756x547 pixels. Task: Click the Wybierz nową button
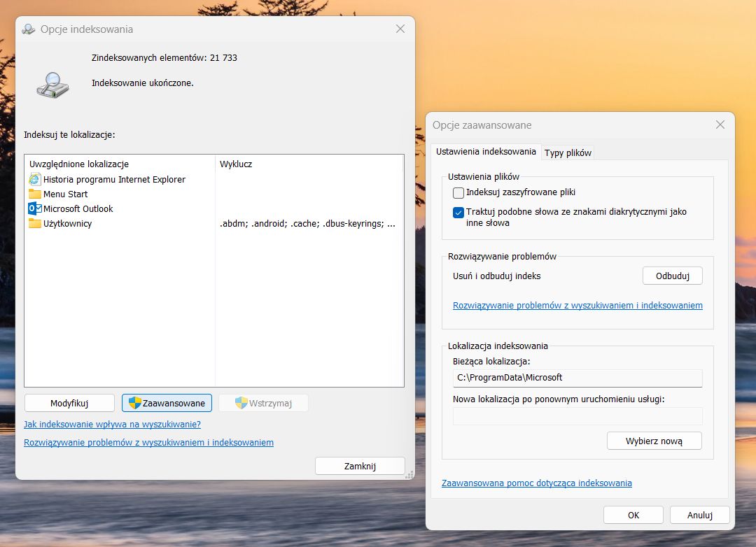tap(654, 440)
